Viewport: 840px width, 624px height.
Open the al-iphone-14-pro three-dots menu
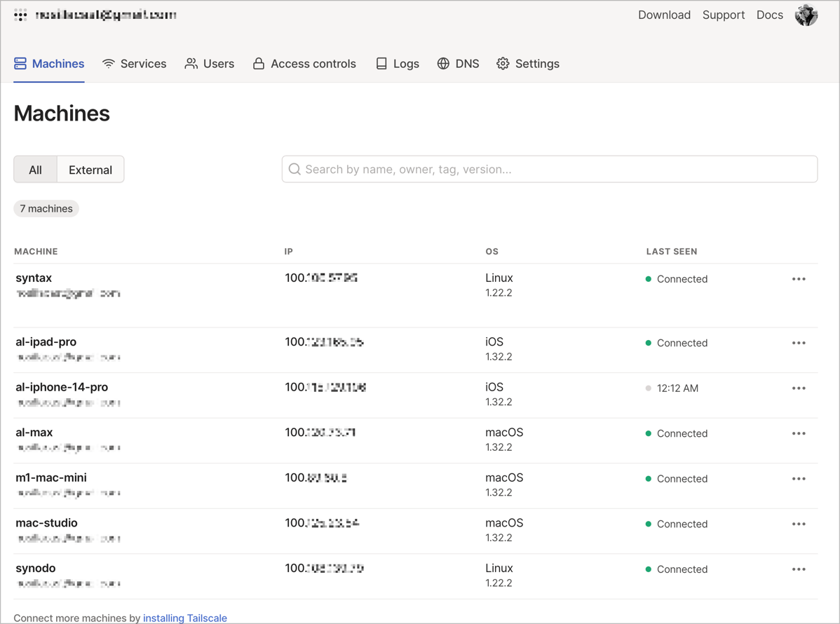(x=799, y=388)
